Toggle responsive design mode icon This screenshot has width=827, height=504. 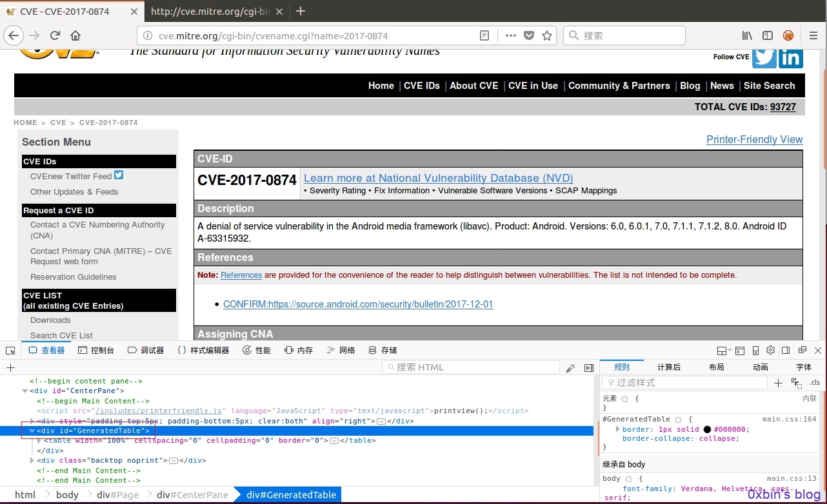755,351
